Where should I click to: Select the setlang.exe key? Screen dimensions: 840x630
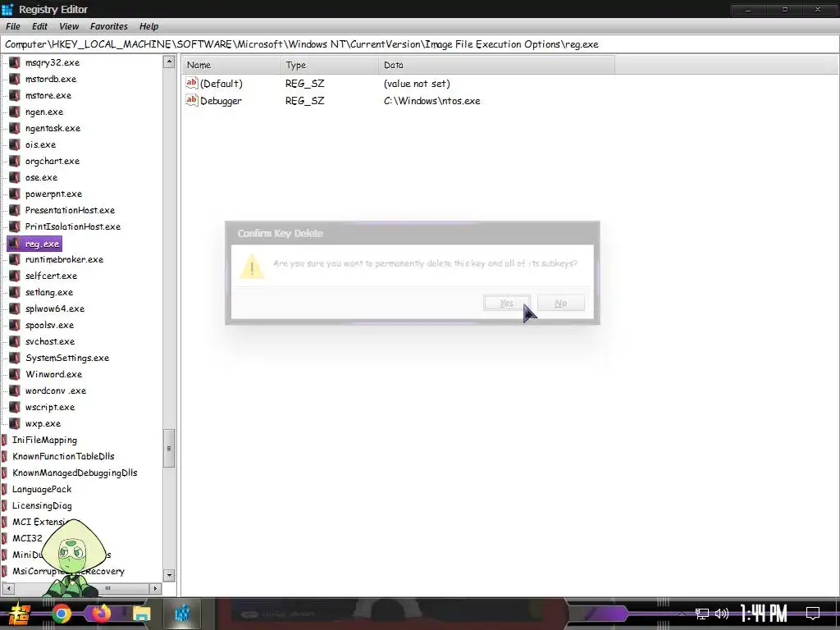[48, 293]
